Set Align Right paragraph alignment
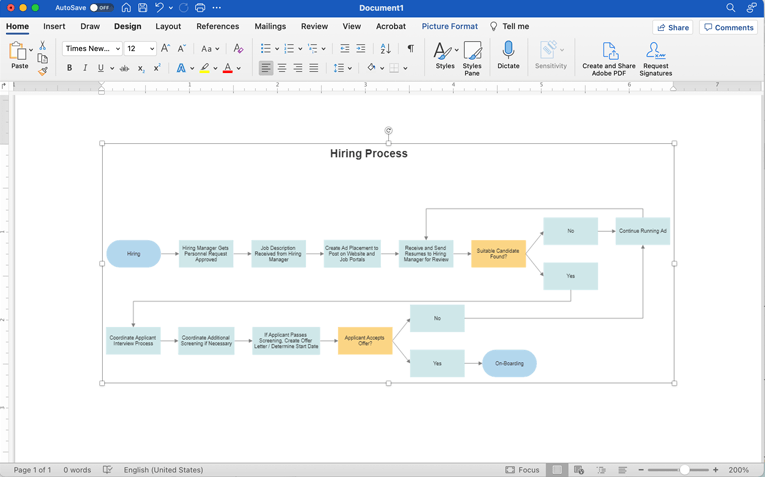The image size is (765, 477). (x=298, y=68)
